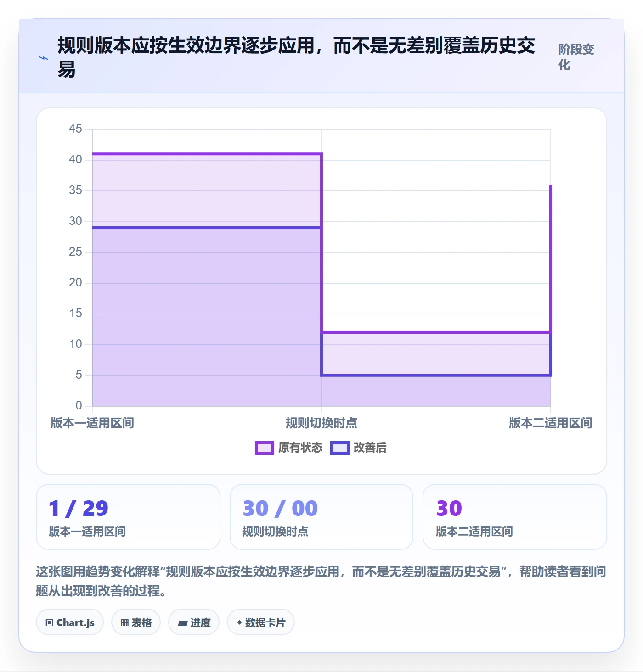Click the 规则切换时点 x-axis label
The height and width of the screenshot is (672, 643).
pos(321,423)
